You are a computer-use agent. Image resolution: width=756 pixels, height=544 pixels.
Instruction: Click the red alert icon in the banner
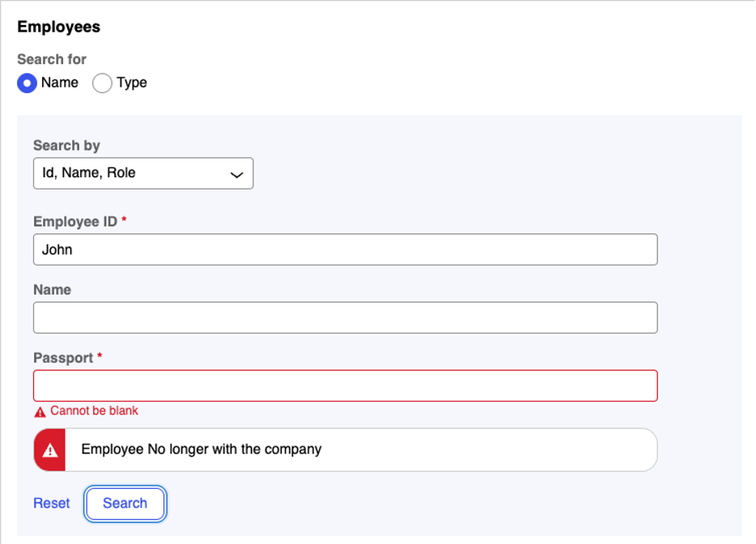point(50,449)
